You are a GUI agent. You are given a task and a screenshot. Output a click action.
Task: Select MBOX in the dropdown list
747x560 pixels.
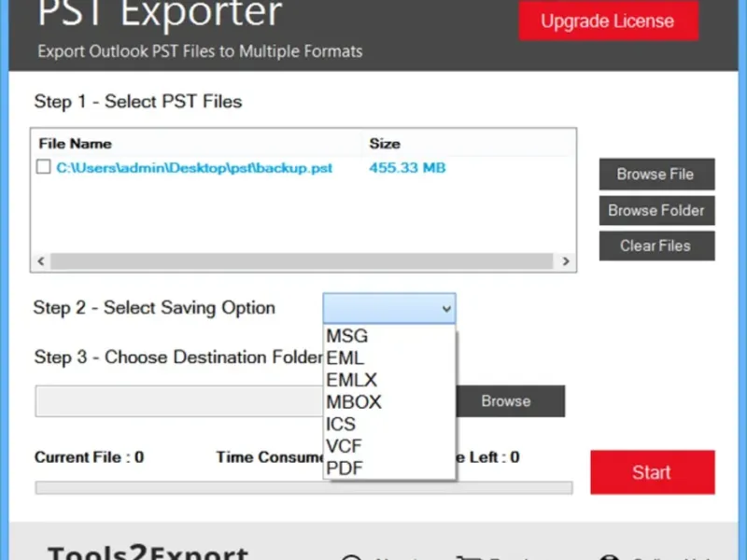389,402
